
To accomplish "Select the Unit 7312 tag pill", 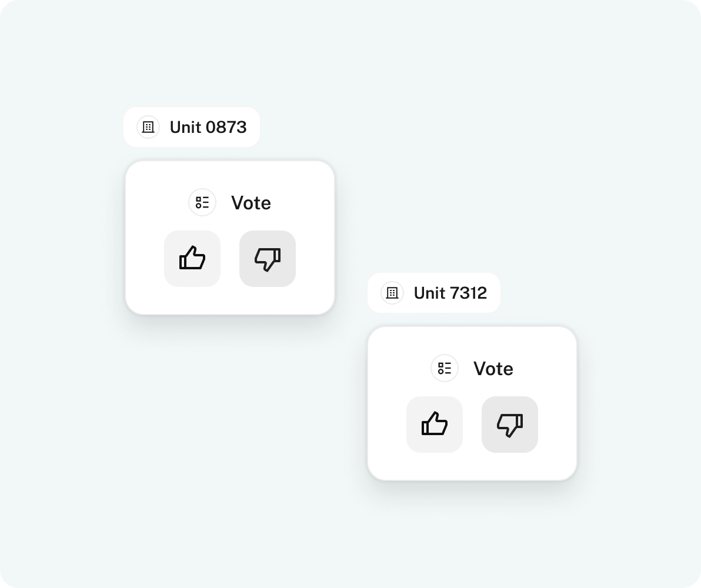I will (x=433, y=293).
